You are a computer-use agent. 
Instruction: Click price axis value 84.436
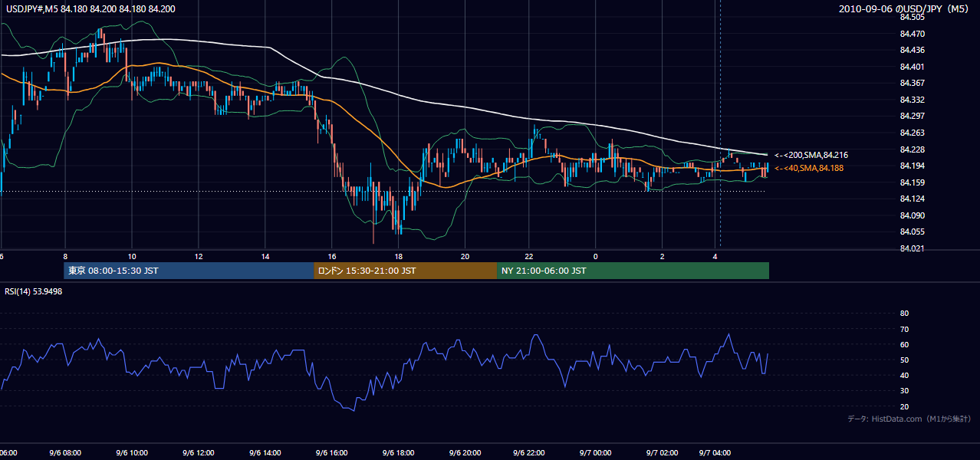click(x=912, y=50)
